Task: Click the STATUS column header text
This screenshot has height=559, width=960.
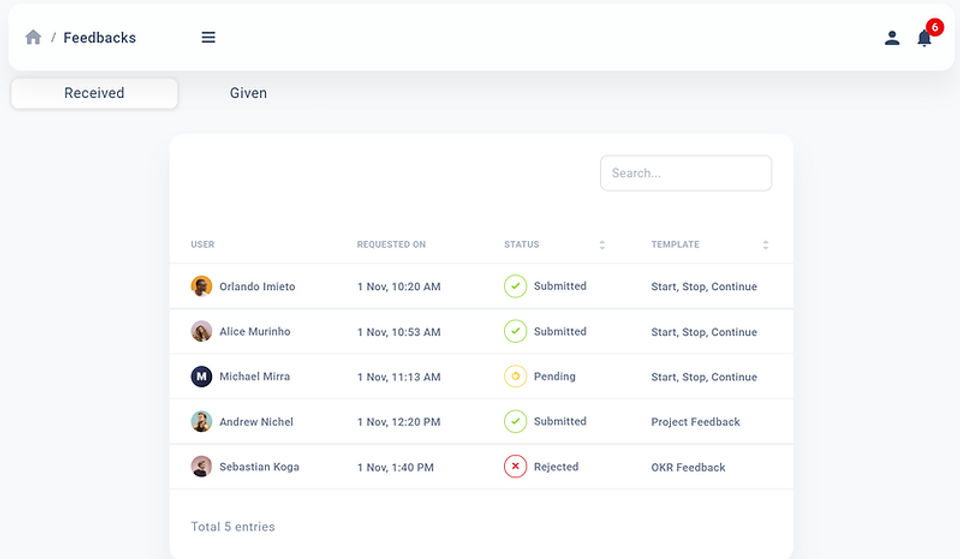Action: tap(522, 244)
